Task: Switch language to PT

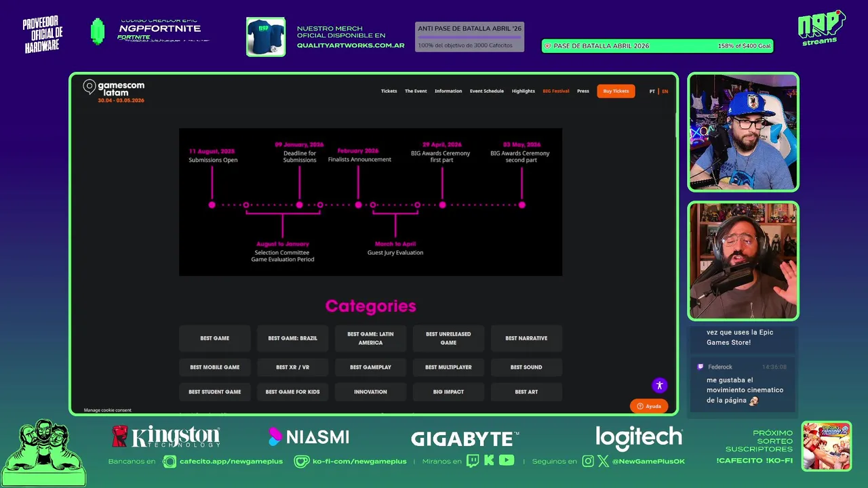Action: [x=652, y=91]
